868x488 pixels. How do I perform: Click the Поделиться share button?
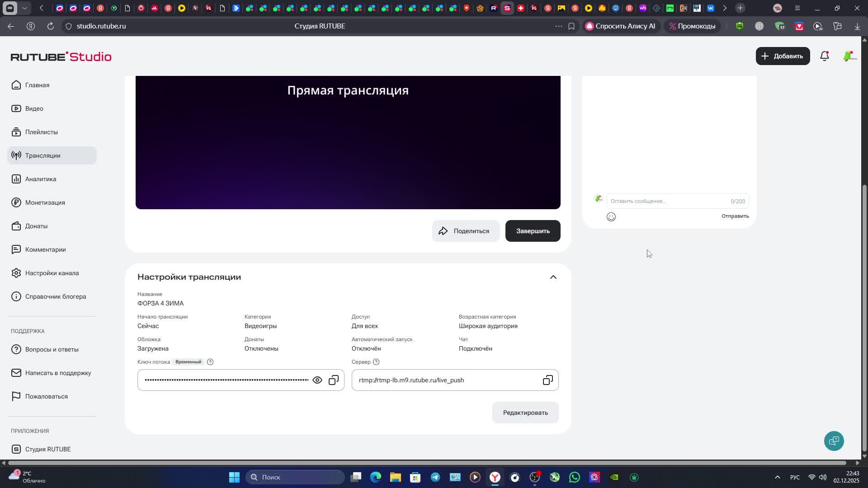coord(465,231)
